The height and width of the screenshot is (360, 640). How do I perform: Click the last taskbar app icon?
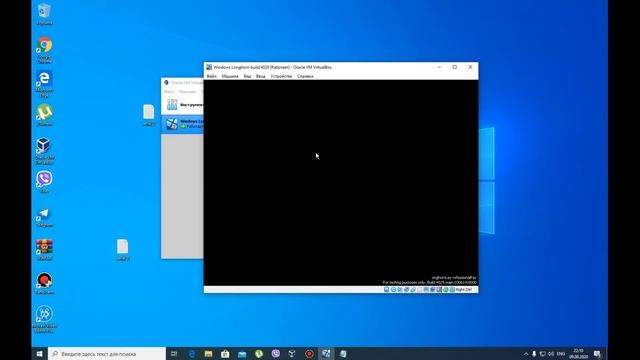pyautogui.click(x=343, y=353)
